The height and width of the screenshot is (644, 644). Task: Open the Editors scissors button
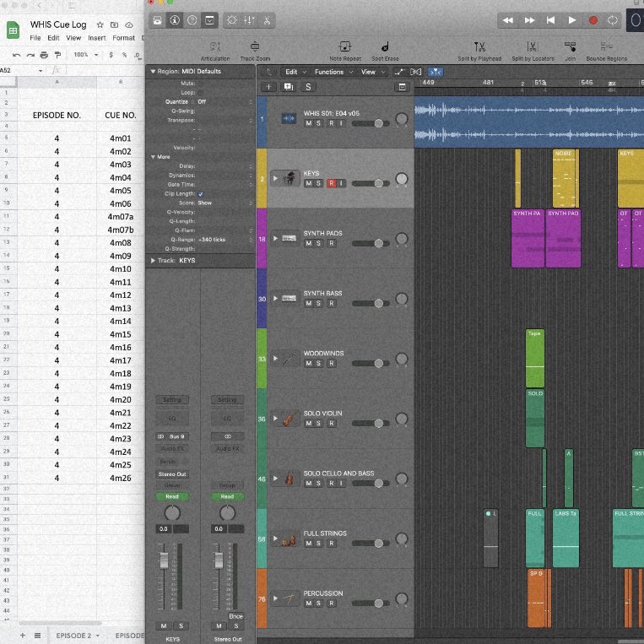tap(267, 20)
